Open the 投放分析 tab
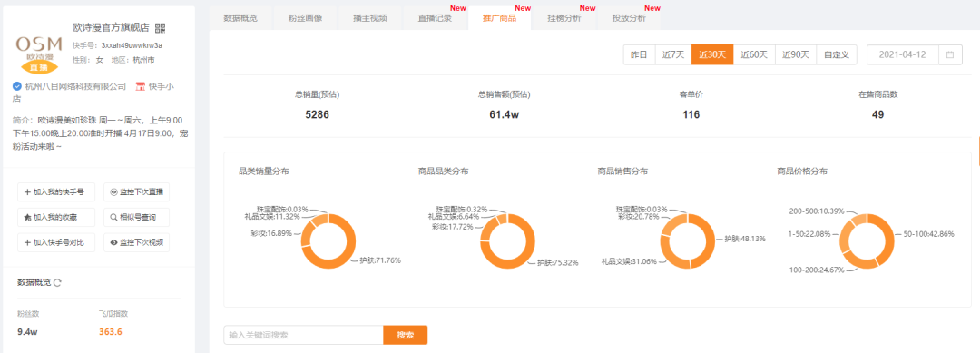The image size is (980, 353). tap(629, 18)
